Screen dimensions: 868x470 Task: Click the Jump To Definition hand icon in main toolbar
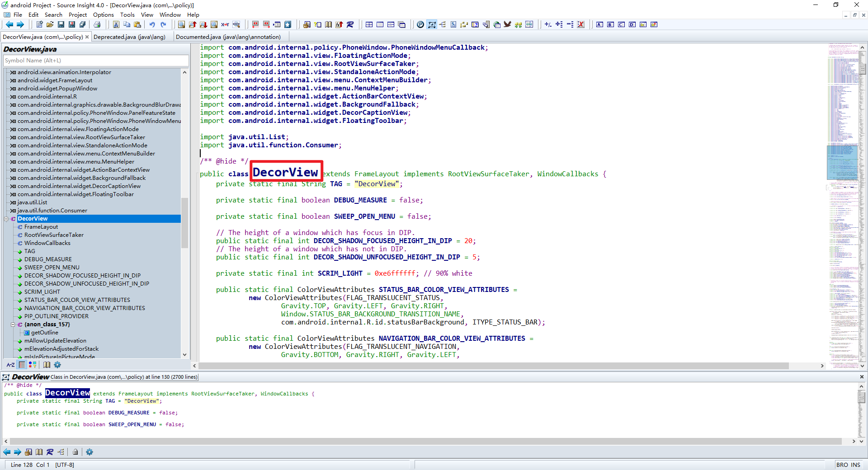pos(307,24)
